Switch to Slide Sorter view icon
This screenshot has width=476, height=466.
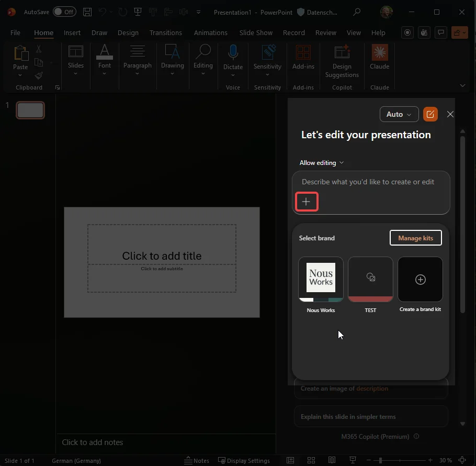[311, 460]
